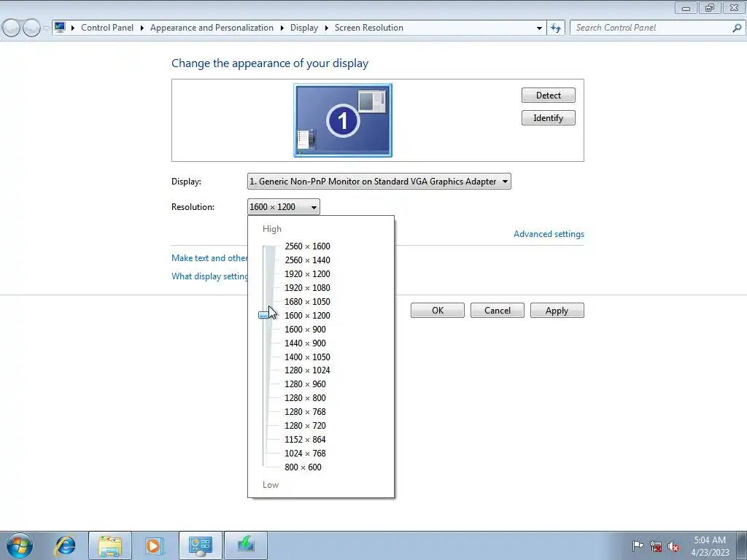Viewport: 747px width, 560px height.
Task: Choose 1280 × 768 resolution
Action: pos(305,411)
